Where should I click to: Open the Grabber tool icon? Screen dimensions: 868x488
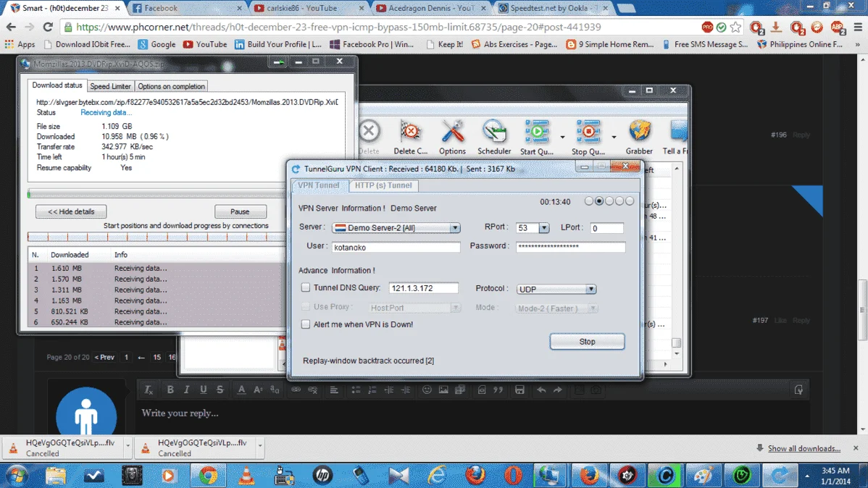[x=639, y=132]
